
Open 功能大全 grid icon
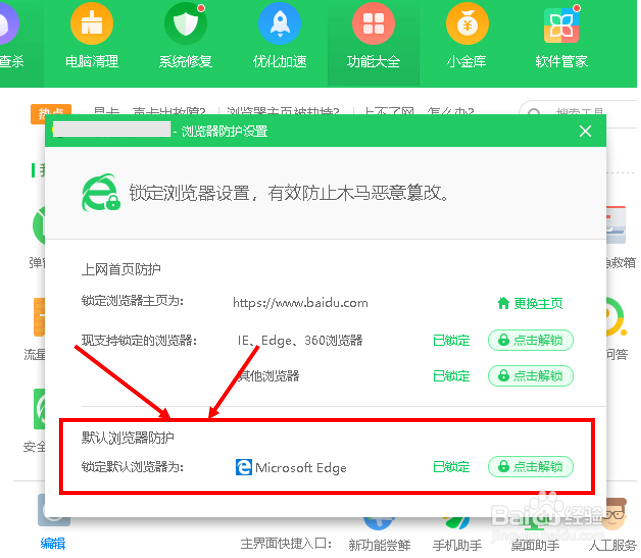[374, 23]
